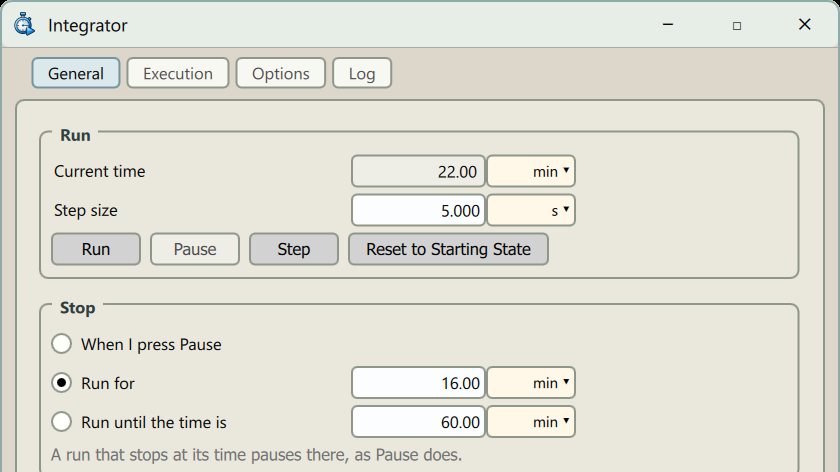Viewport: 840px width, 472px height.
Task: Open the Step size unit dropdown
Action: [531, 210]
